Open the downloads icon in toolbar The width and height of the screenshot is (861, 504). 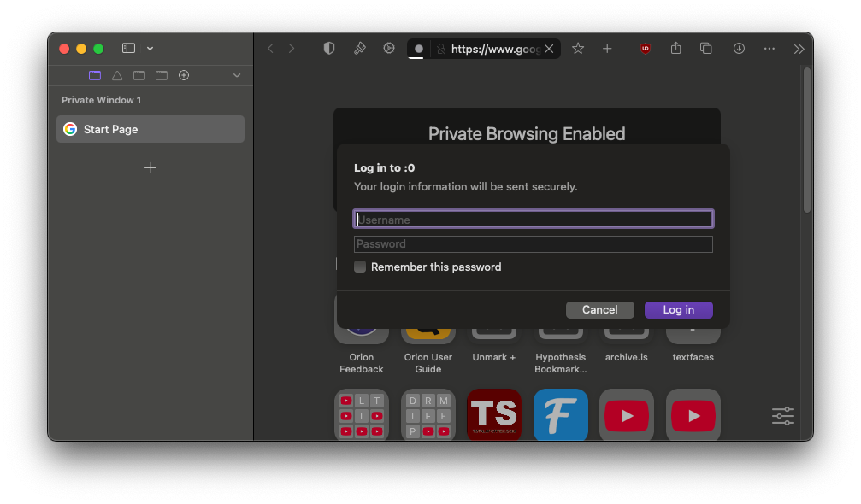tap(739, 49)
